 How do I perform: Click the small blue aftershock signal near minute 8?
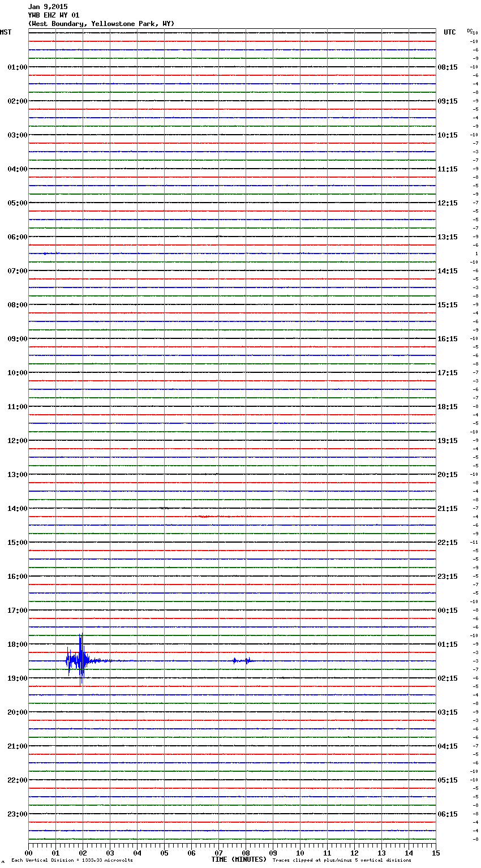[x=242, y=660]
